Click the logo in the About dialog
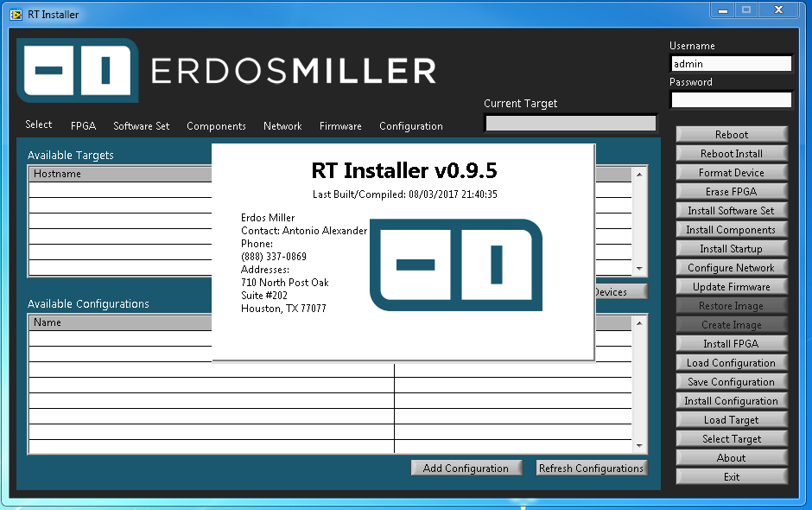This screenshot has width=812, height=510. tap(455, 265)
